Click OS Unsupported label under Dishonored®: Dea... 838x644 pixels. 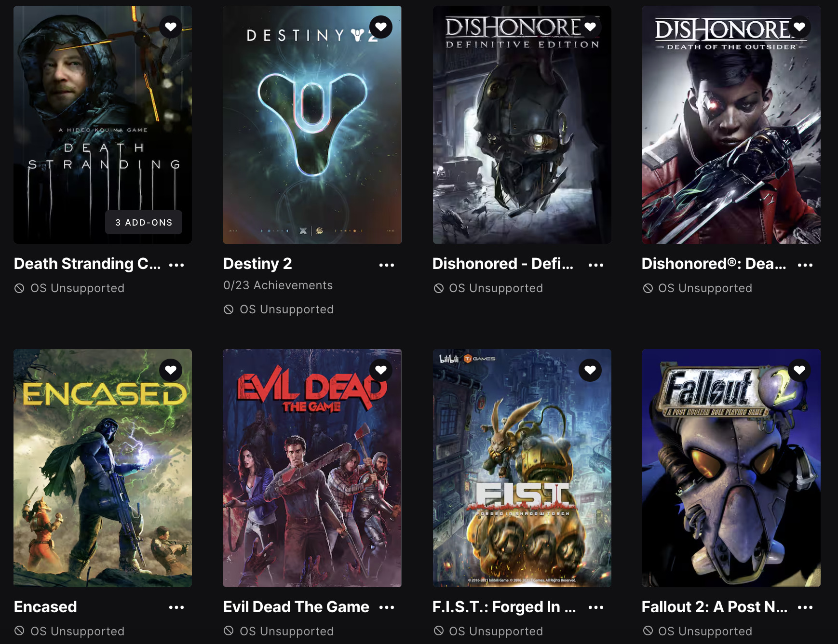pos(705,288)
